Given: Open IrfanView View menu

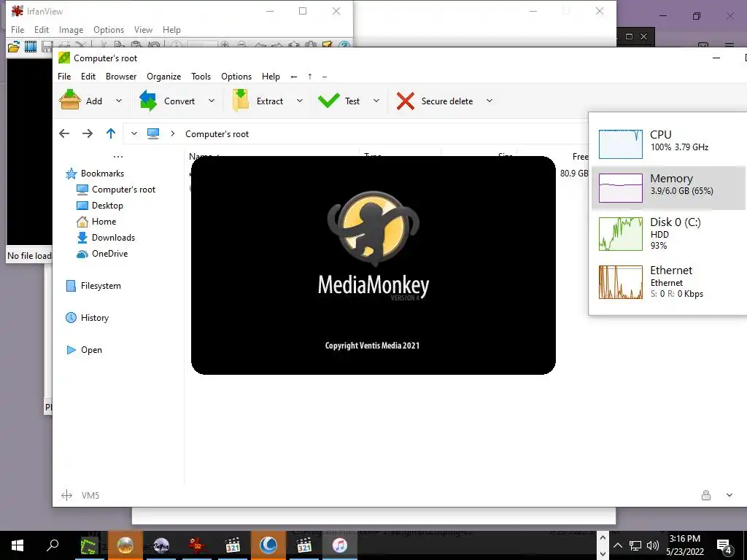Looking at the screenshot, I should (x=143, y=29).
